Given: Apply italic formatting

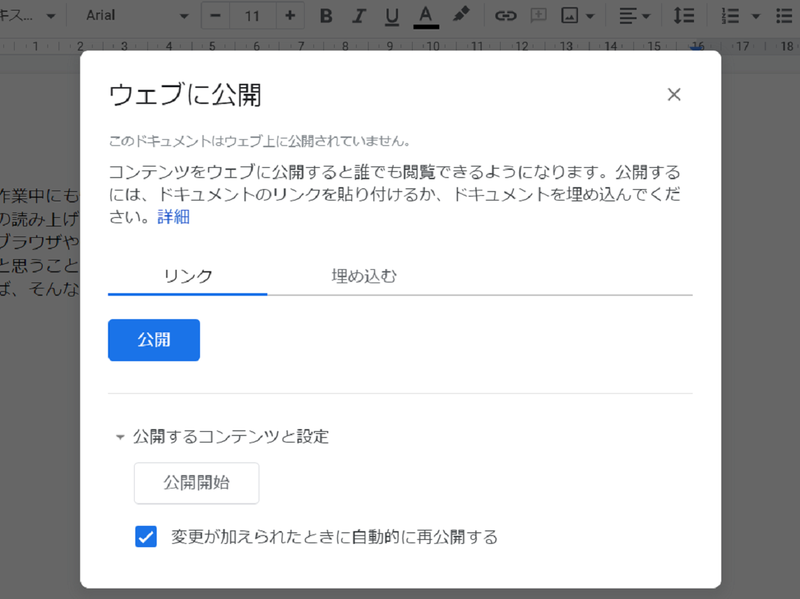Looking at the screenshot, I should tap(359, 15).
